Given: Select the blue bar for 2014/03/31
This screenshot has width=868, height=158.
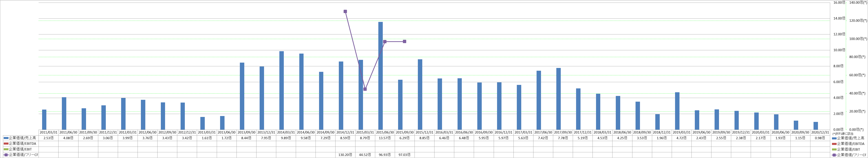Looking at the screenshot, I should 281,90.
